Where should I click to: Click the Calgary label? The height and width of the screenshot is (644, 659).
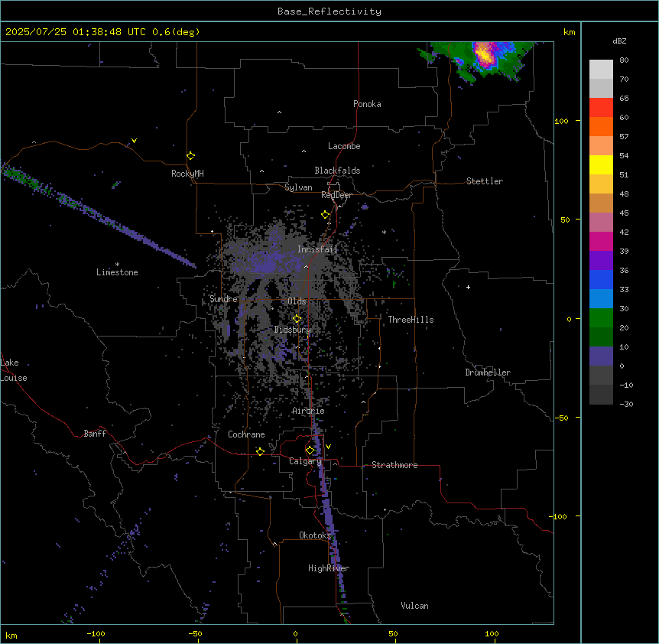[306, 461]
